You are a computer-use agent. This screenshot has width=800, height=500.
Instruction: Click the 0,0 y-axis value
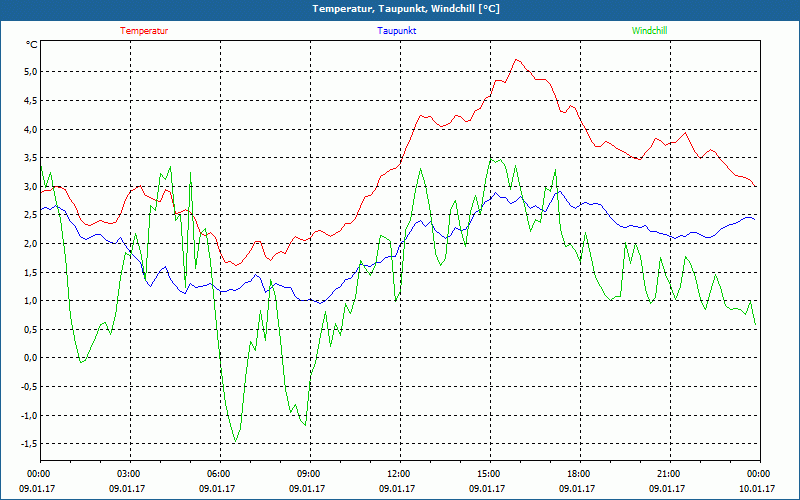(31, 358)
